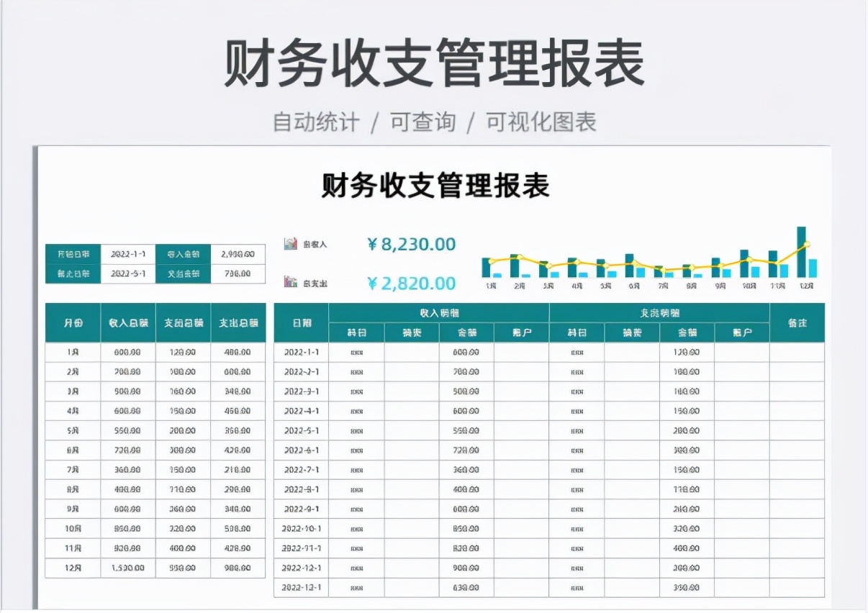
Task: Click the date cell 2022-12-1
Action: pos(301,568)
